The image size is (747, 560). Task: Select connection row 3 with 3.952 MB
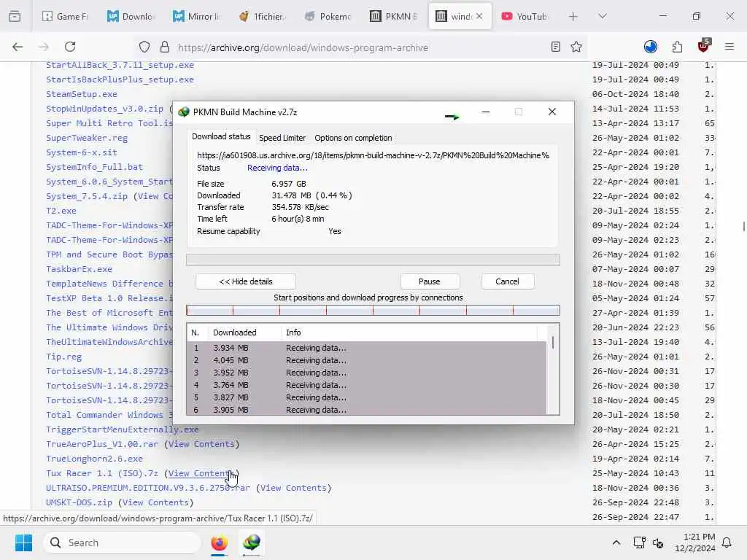coord(366,373)
